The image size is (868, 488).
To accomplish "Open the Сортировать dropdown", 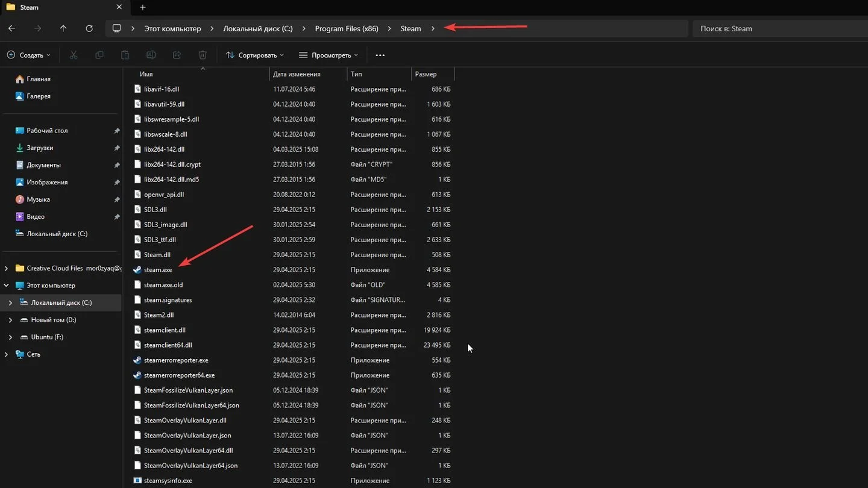I will 255,55.
